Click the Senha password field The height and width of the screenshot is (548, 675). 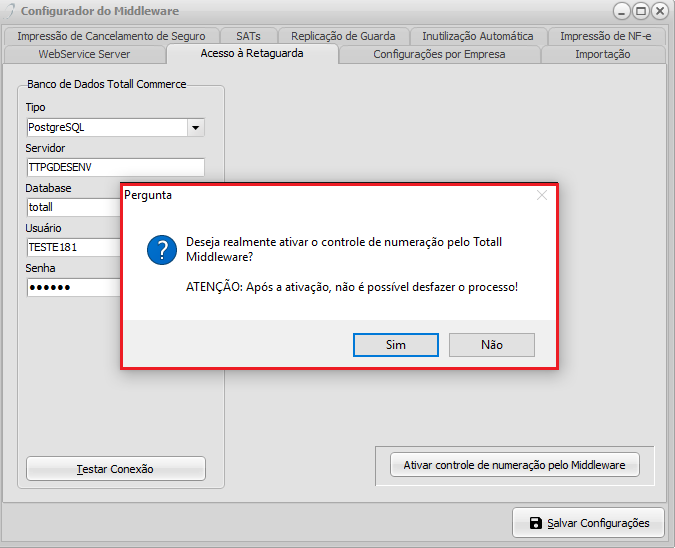click(73, 287)
